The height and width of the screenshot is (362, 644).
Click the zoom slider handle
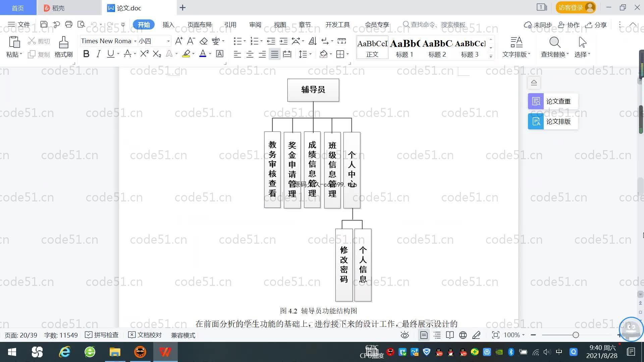tap(576, 335)
